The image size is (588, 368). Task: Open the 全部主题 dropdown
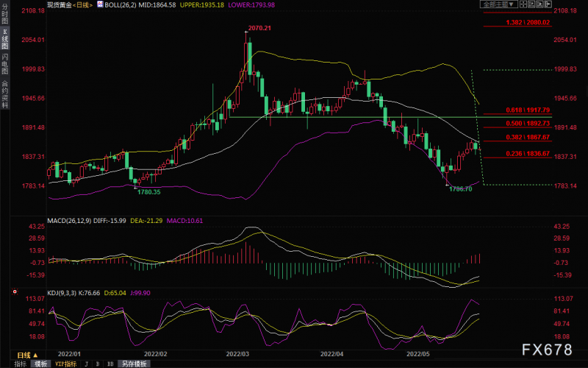pyautogui.click(x=499, y=4)
